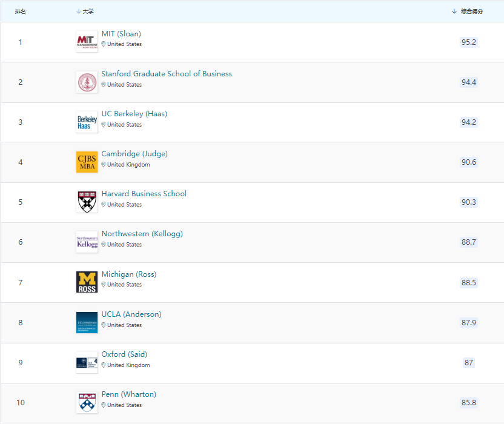Click rank number 10

(x=21, y=402)
